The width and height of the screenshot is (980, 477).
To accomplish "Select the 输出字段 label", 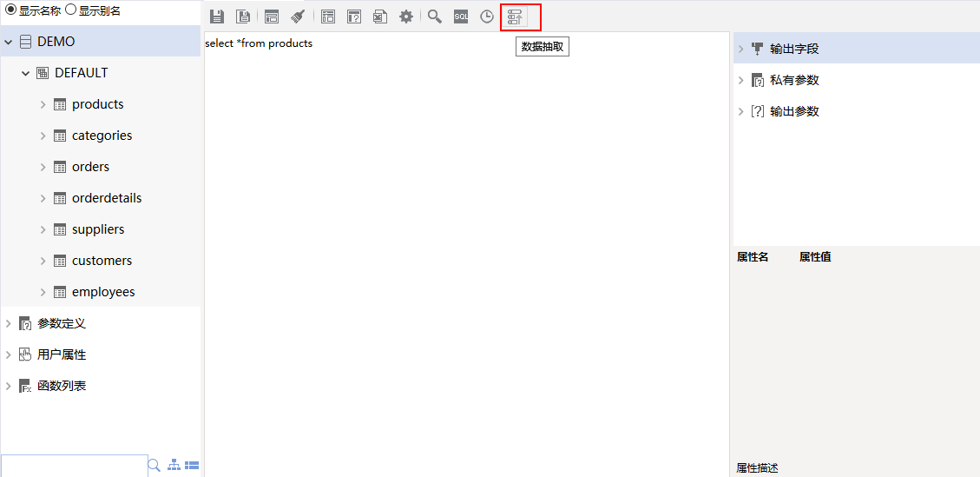I will point(794,49).
